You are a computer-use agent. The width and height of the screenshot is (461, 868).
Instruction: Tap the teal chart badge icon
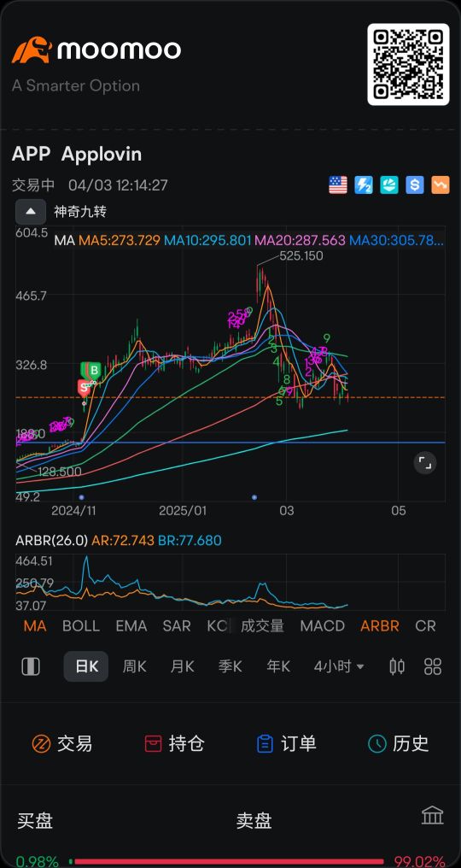[389, 185]
